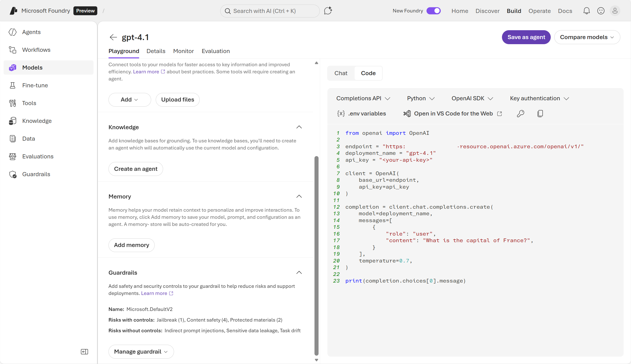Go back with the arrow beside gpt-4.1
Viewport: 631px width, 364px height.
113,37
